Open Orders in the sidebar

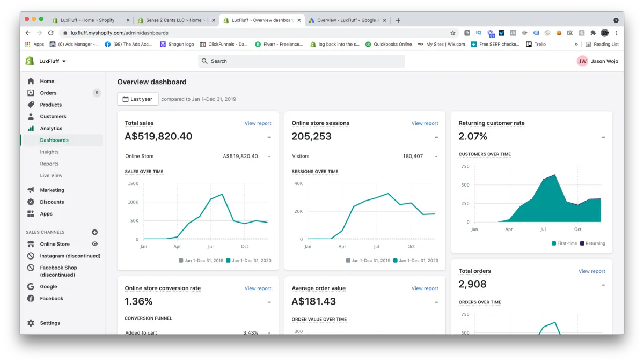(48, 93)
